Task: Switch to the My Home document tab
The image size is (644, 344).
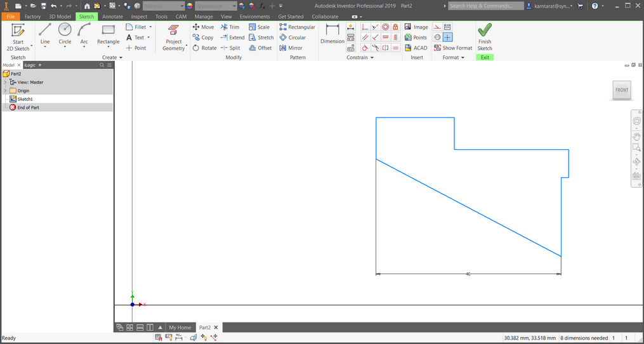Action: (x=180, y=327)
